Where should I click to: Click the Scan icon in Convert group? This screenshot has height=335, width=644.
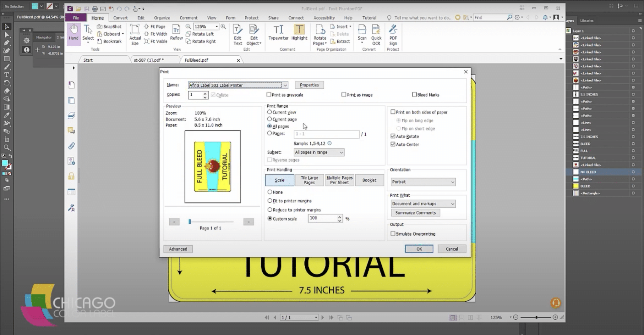[362, 33]
